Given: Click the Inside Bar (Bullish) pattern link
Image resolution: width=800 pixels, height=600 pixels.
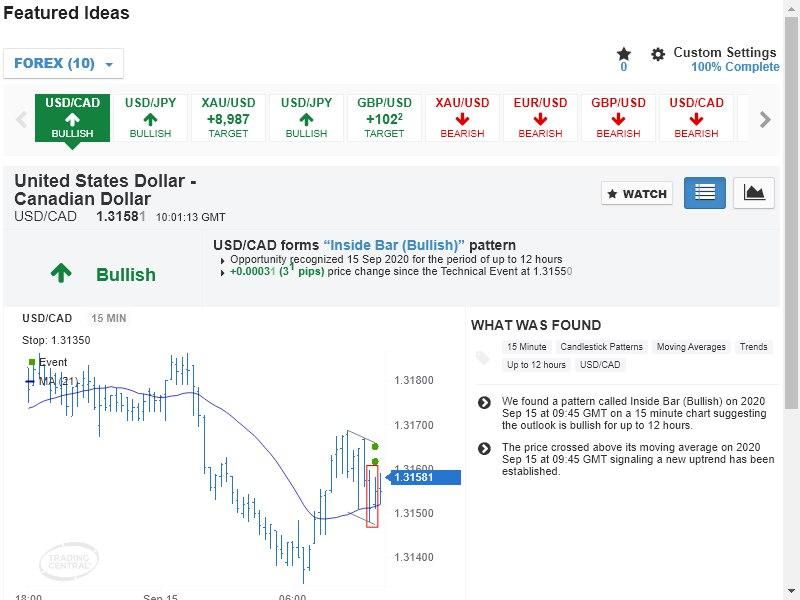Looking at the screenshot, I should click(x=394, y=245).
